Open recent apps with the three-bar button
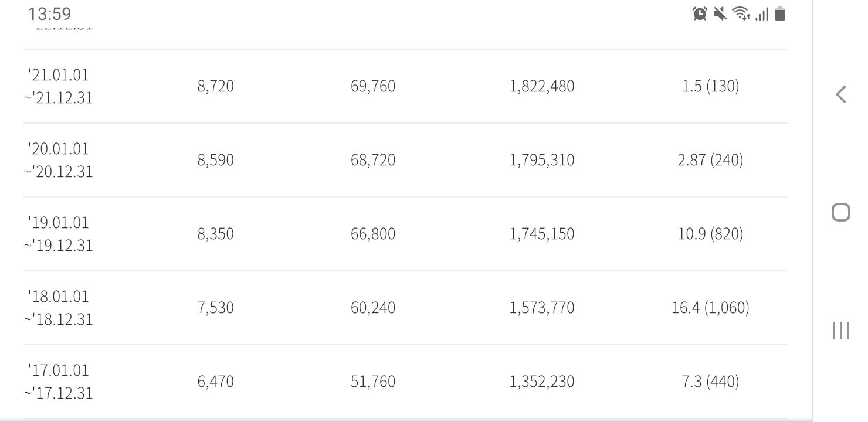This screenshot has height=422, width=868. (840, 330)
